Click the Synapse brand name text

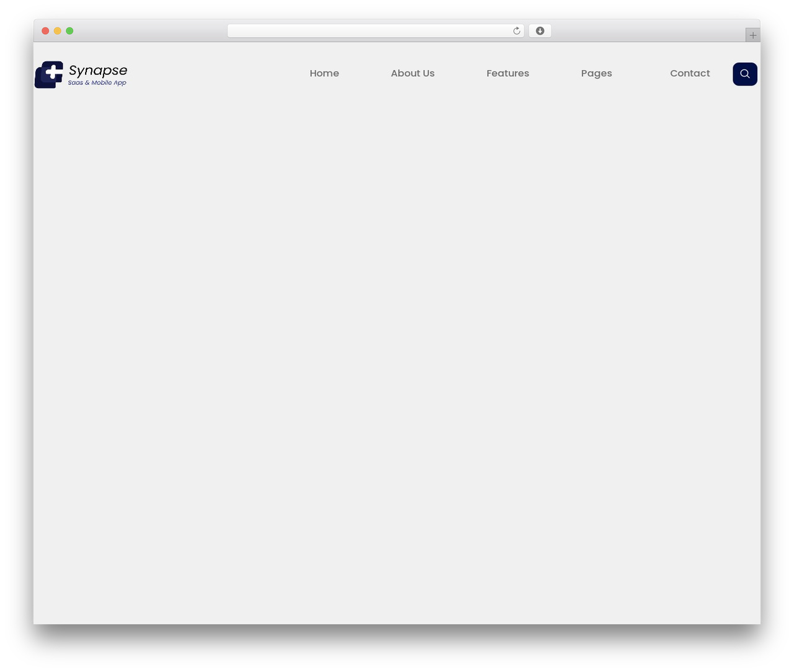click(x=98, y=71)
